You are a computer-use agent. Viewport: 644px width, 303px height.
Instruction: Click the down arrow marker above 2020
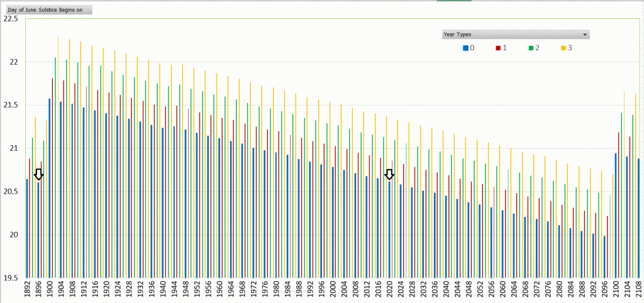[x=389, y=174]
